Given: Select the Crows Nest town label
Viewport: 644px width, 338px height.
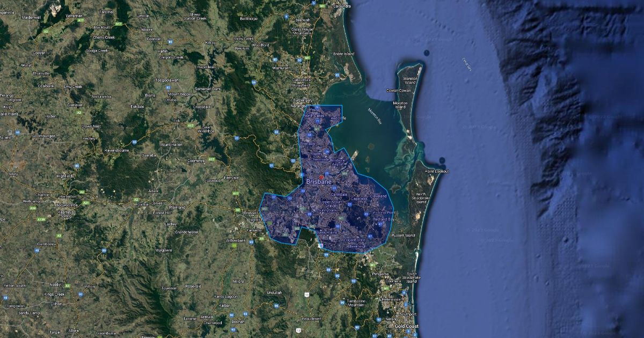Looking at the screenshot, I should click(x=91, y=126).
